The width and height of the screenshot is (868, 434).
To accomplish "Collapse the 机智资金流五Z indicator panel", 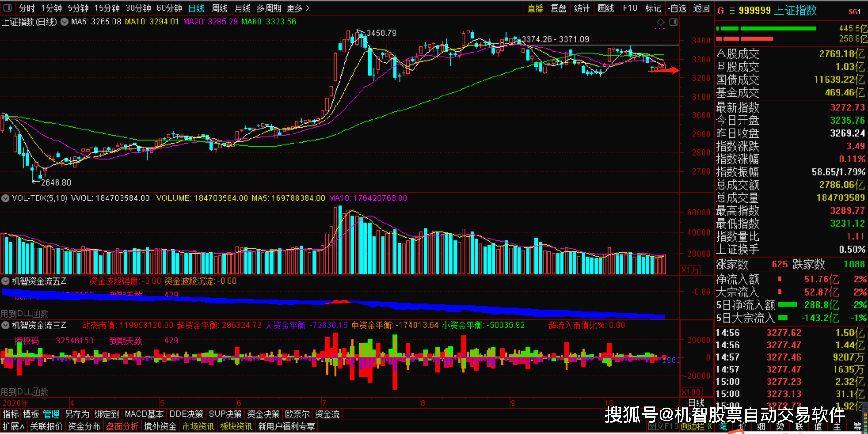I will [5, 281].
